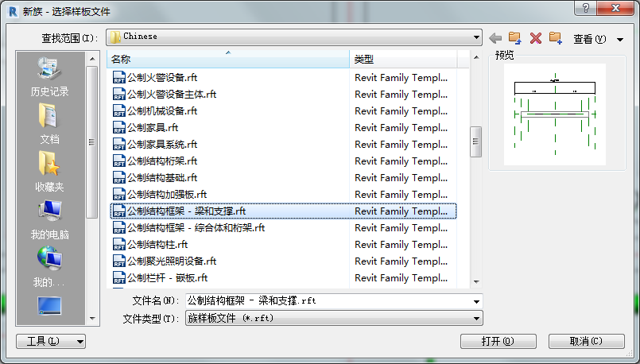Select 公制结构框架 - 梁和支撑.rft file
Image resolution: width=640 pixels, height=364 pixels.
[x=283, y=211]
